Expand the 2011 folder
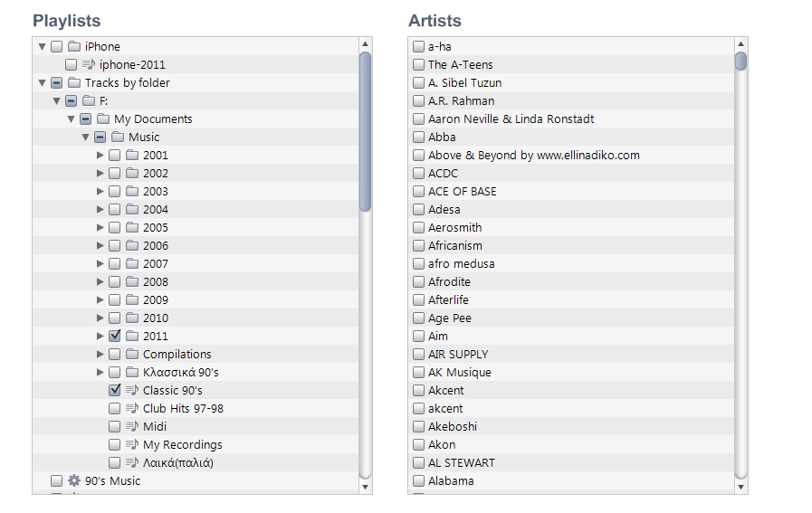 (100, 337)
